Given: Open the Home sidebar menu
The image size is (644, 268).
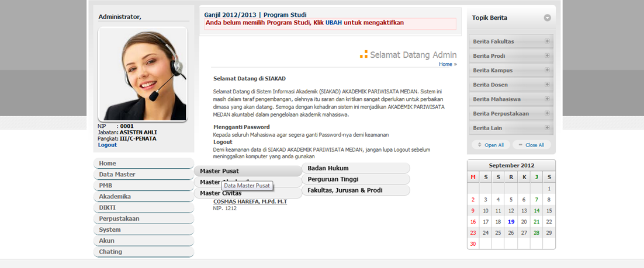Looking at the screenshot, I should [143, 163].
